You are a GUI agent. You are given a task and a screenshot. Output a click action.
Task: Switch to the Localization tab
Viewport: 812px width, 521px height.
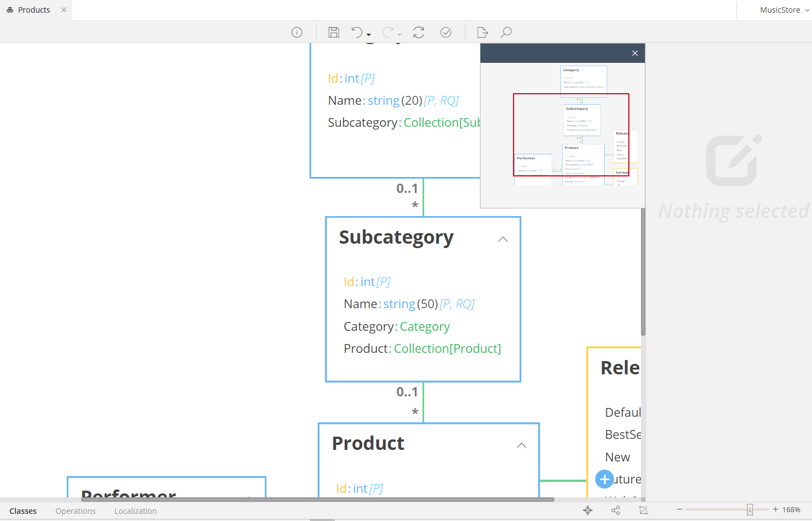pos(136,511)
